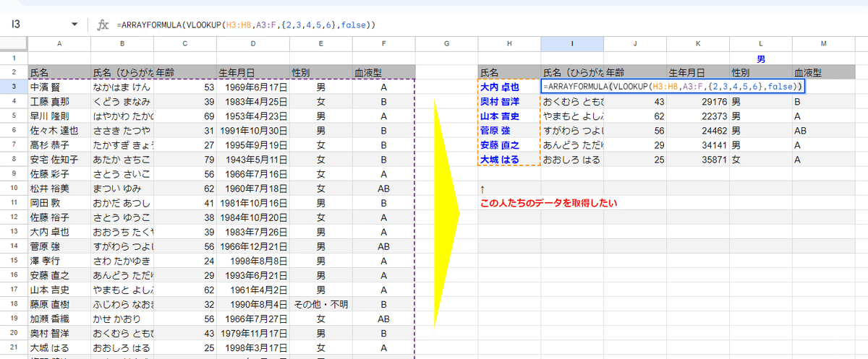Image resolution: width=868 pixels, height=359 pixels.
Task: Select cell containing 工藤 真那
Action: [x=59, y=101]
